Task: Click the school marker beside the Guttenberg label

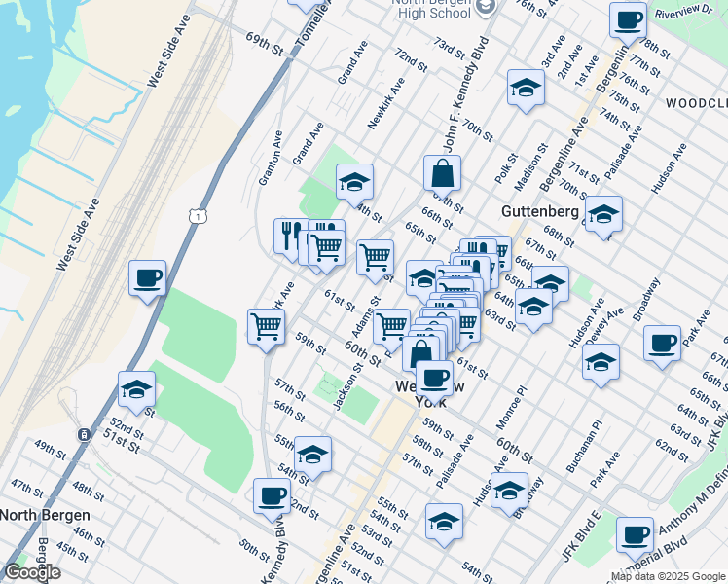Action: (x=603, y=214)
